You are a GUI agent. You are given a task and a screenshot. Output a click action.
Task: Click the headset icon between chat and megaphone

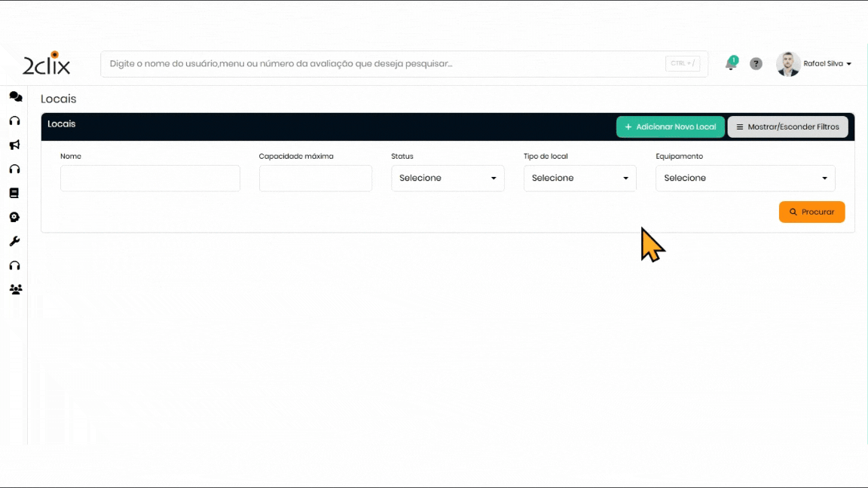(14, 120)
